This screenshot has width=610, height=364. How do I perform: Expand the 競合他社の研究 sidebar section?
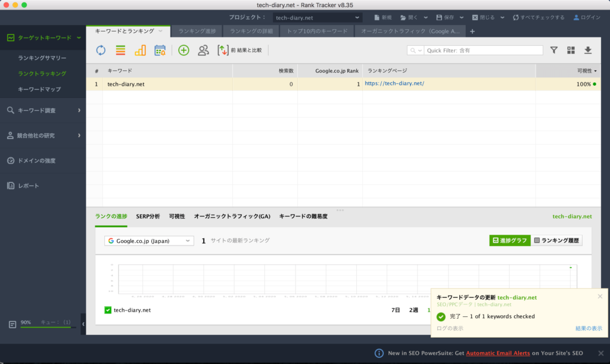point(79,135)
